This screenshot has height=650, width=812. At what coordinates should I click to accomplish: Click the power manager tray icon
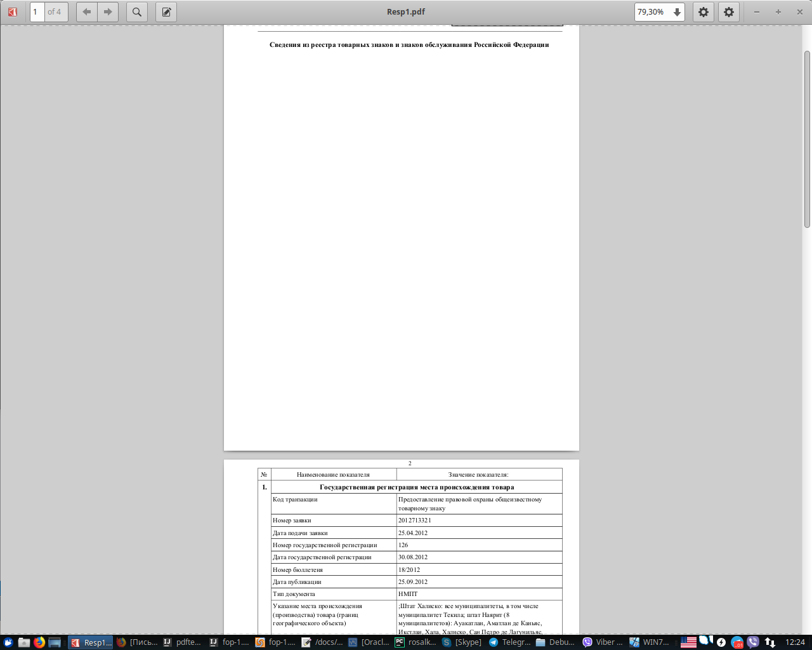click(x=721, y=642)
